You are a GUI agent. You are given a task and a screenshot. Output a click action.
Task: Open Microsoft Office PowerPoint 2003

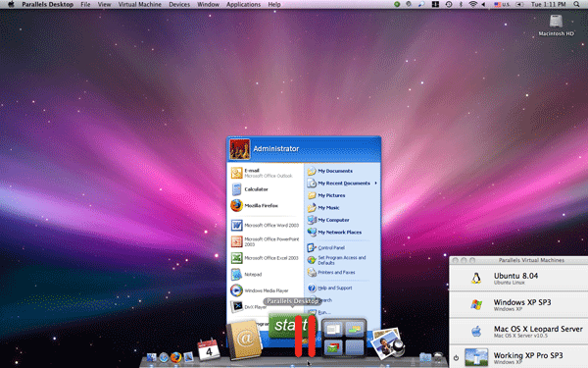point(266,241)
